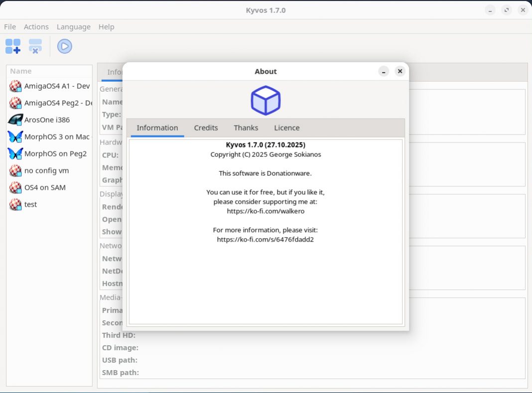Click the boing ball icon for OS4 on SAM
Image resolution: width=532 pixels, height=393 pixels.
pos(15,187)
